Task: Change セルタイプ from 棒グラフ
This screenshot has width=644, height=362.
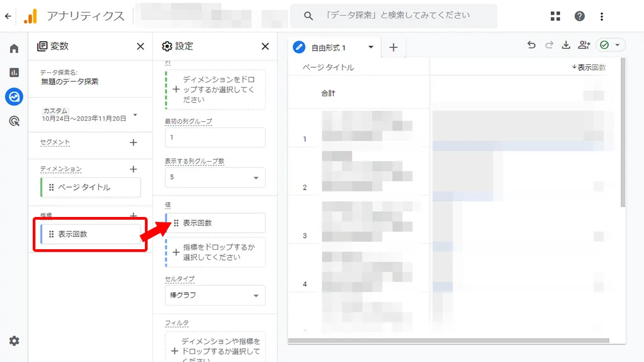Action: [215, 295]
